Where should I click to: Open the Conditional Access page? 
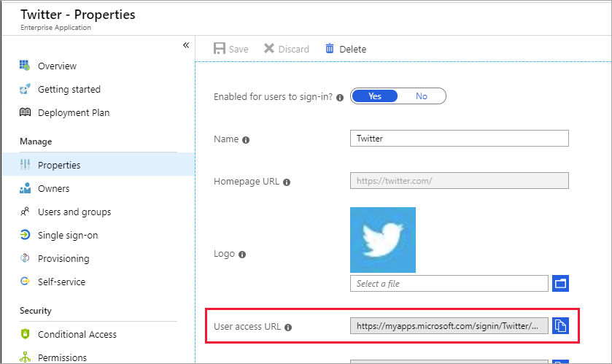click(x=77, y=334)
